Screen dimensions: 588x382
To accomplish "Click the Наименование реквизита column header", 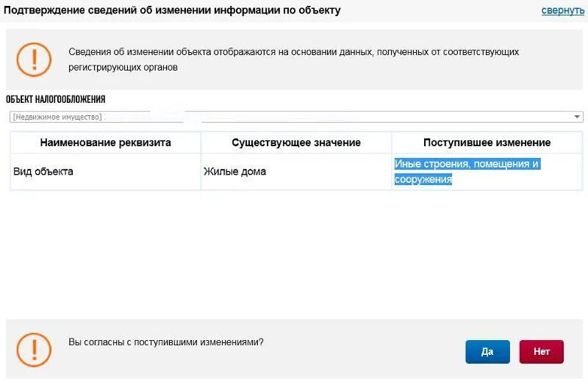I will (105, 143).
